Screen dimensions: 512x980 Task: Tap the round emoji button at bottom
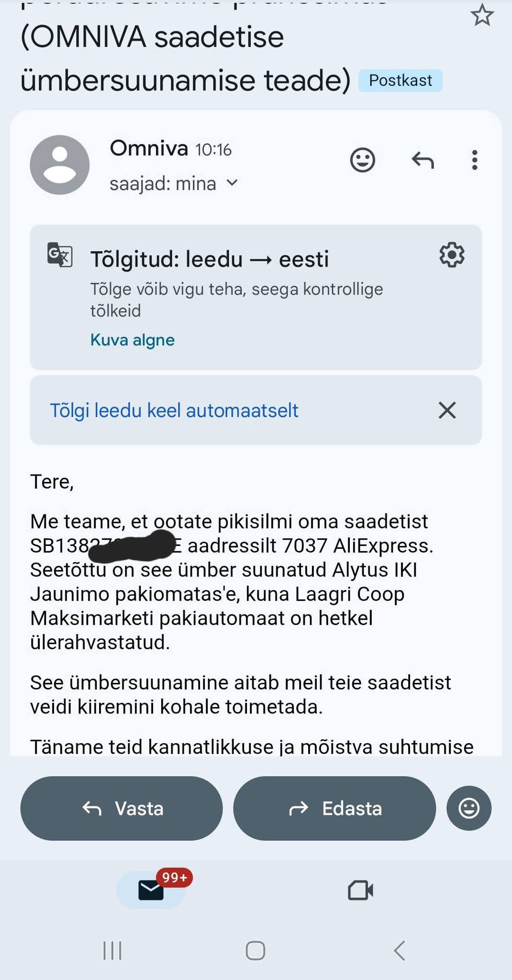pos(468,808)
